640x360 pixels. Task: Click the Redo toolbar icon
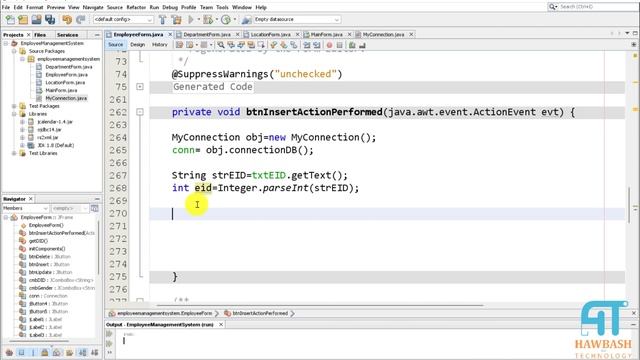pyautogui.click(x=80, y=19)
